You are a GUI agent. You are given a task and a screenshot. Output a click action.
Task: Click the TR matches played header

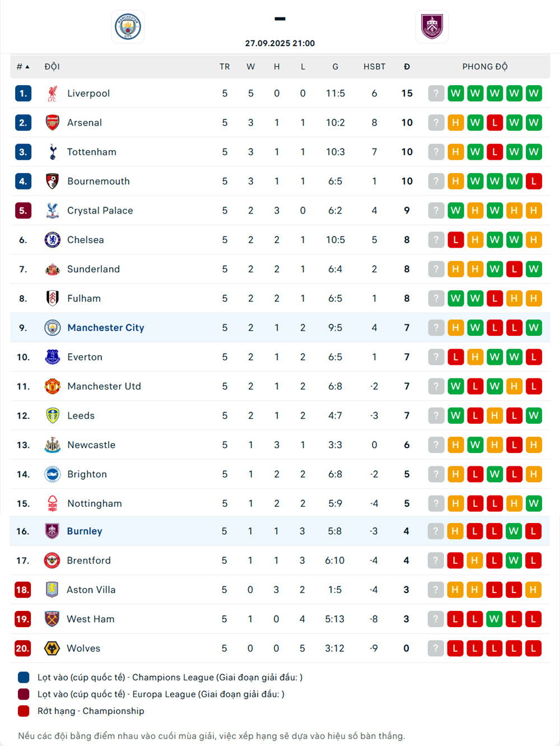coord(225,67)
